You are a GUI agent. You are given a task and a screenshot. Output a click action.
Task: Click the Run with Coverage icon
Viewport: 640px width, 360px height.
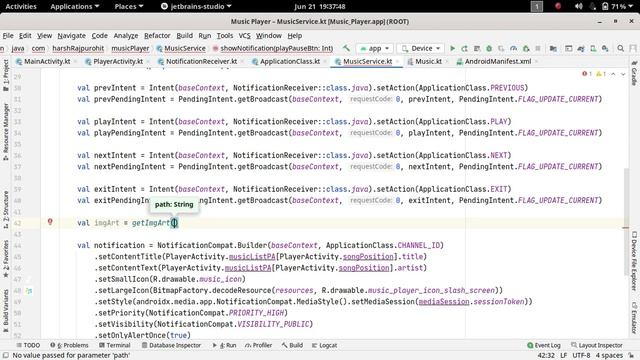tap(501, 48)
